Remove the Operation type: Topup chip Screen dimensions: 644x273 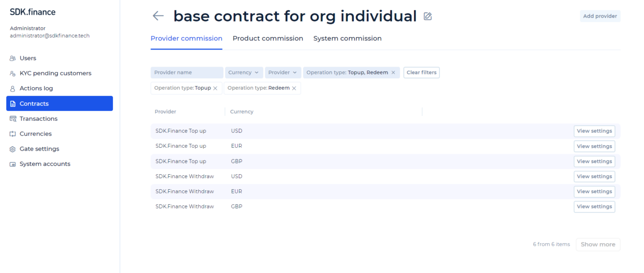215,88
